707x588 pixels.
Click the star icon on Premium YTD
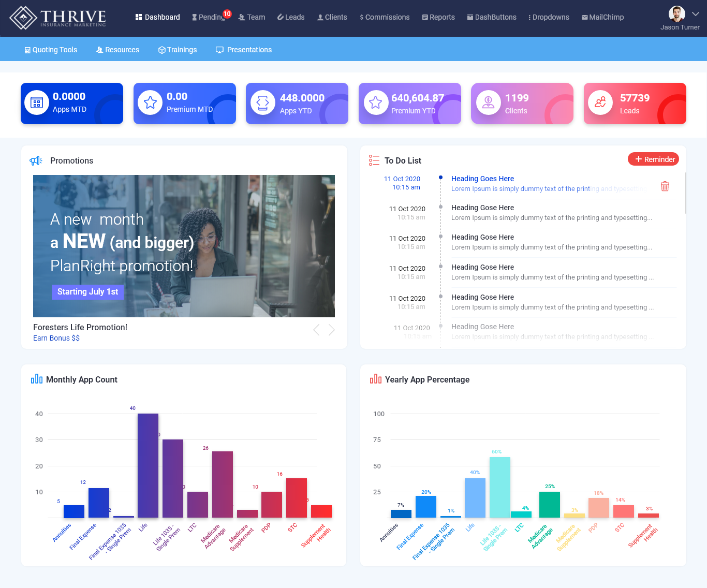pyautogui.click(x=376, y=102)
